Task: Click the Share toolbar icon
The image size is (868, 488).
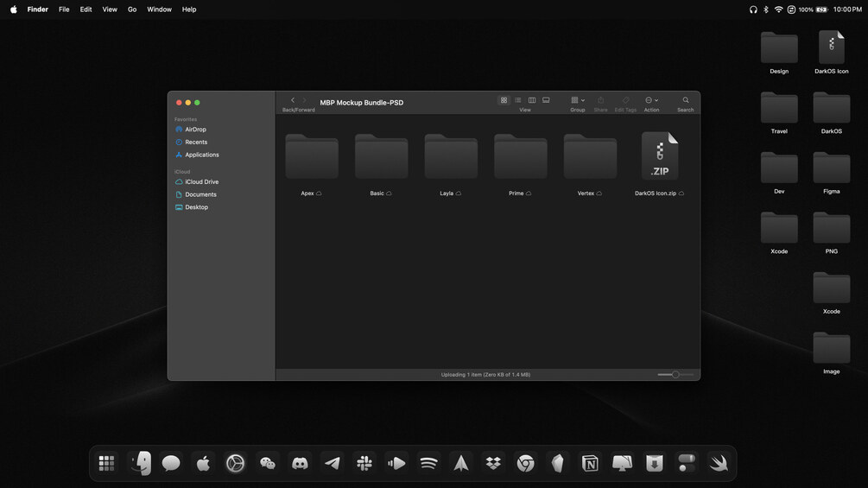Action: point(600,100)
